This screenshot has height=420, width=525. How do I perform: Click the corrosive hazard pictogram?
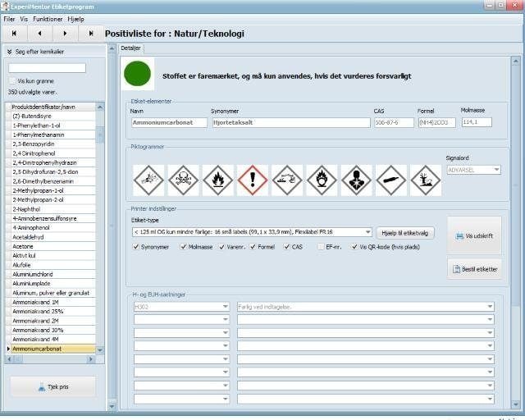287,180
